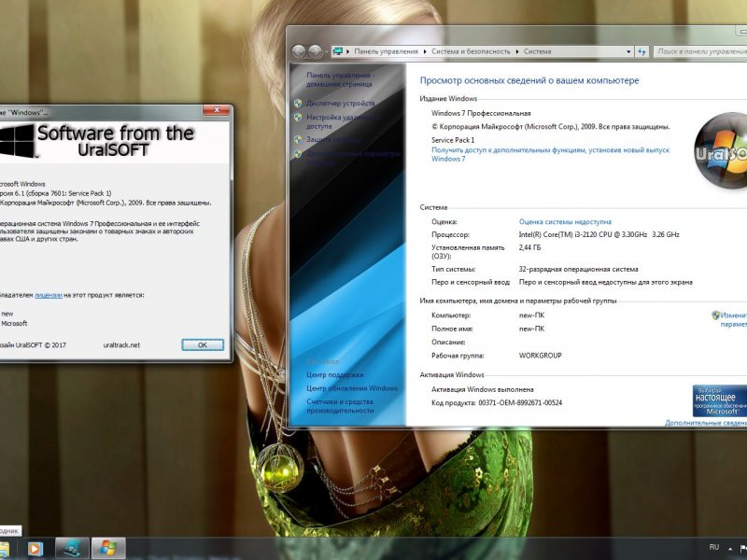The image size is (747, 560).
Task: Open the лицензии link in About Windows
Action: coord(49,295)
